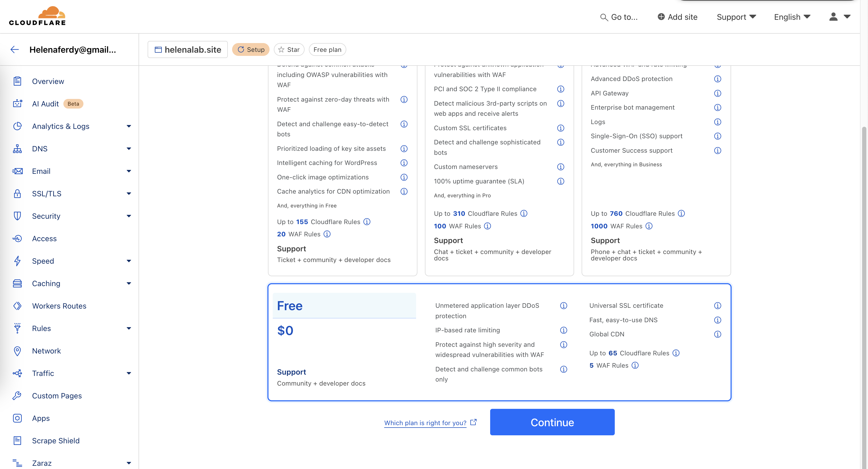Screen dimensions: 868x469
Task: Click info icon next to Global CDN
Action: coord(717,334)
